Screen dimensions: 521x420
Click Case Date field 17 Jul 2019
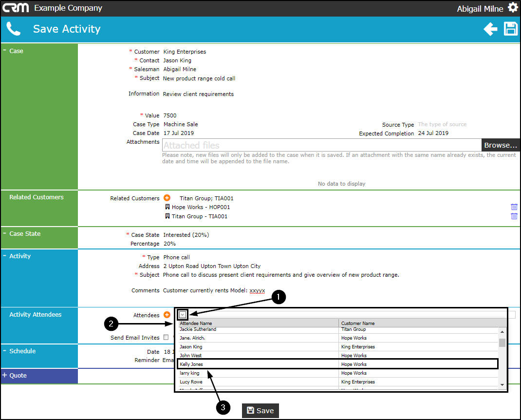tap(178, 133)
